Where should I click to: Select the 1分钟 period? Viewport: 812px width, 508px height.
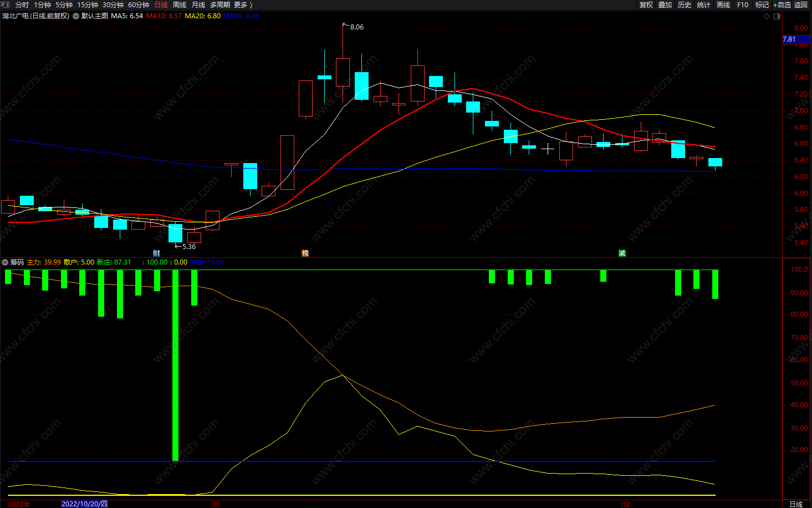[x=42, y=5]
